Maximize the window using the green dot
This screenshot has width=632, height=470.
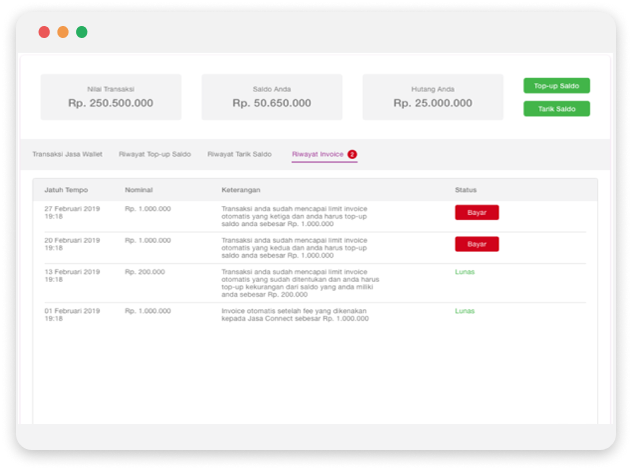[x=81, y=32]
